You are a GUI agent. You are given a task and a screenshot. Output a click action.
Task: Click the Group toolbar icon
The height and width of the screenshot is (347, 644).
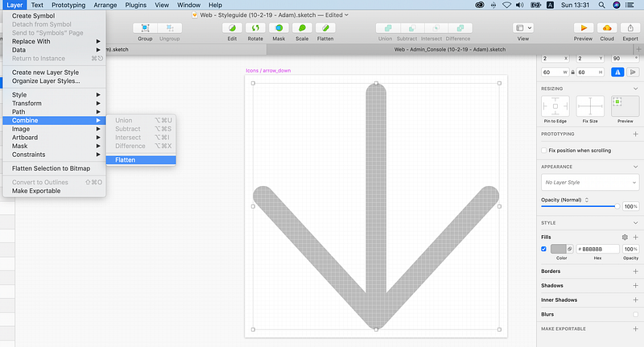point(145,28)
